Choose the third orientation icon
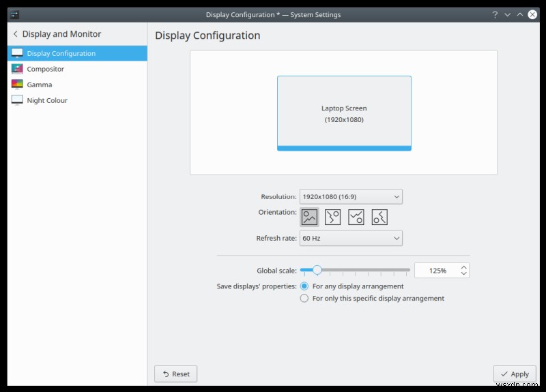The width and height of the screenshot is (546, 392). pos(356,217)
